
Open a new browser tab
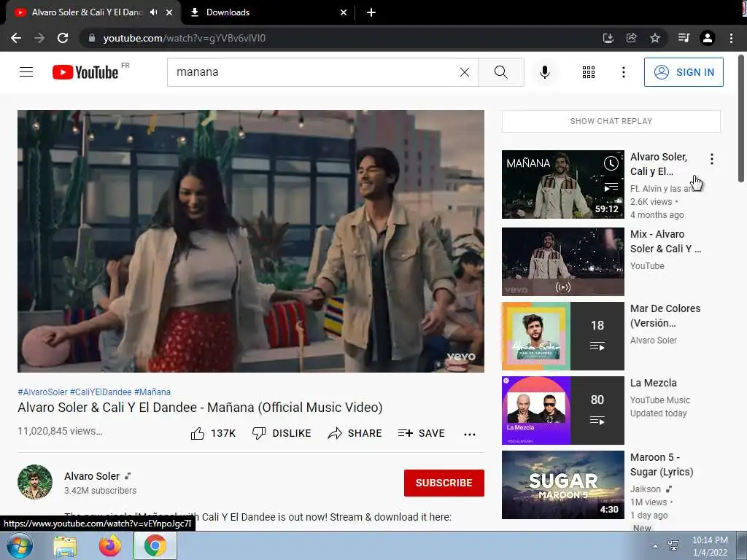pos(371,12)
